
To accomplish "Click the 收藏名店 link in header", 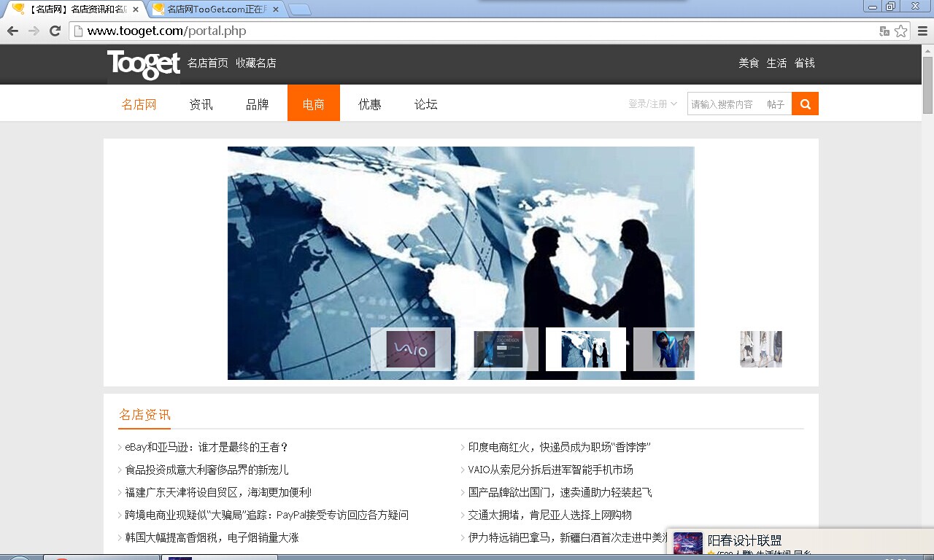I will pyautogui.click(x=256, y=63).
